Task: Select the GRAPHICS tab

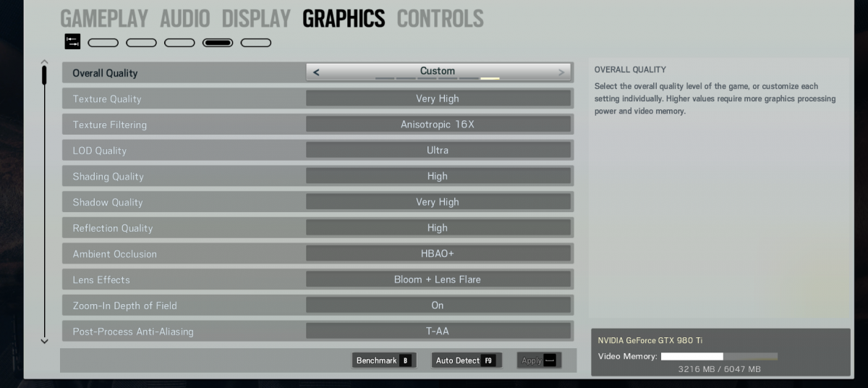Action: [x=344, y=18]
